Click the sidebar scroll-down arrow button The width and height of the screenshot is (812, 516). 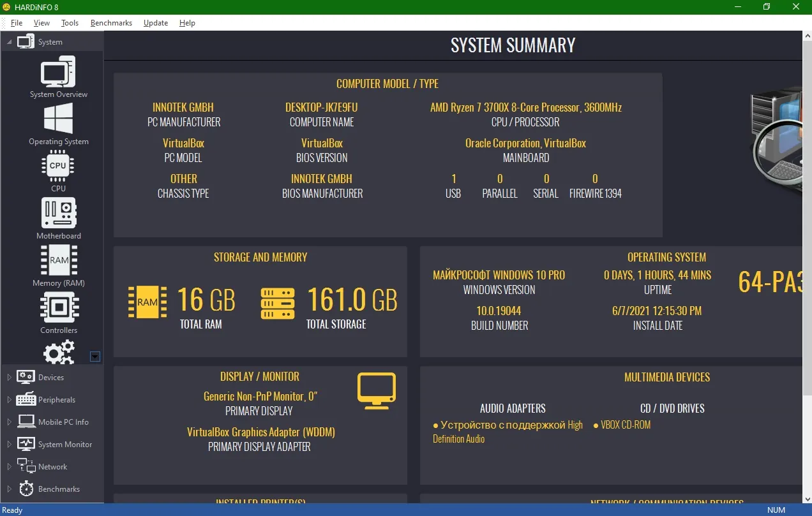coord(95,357)
